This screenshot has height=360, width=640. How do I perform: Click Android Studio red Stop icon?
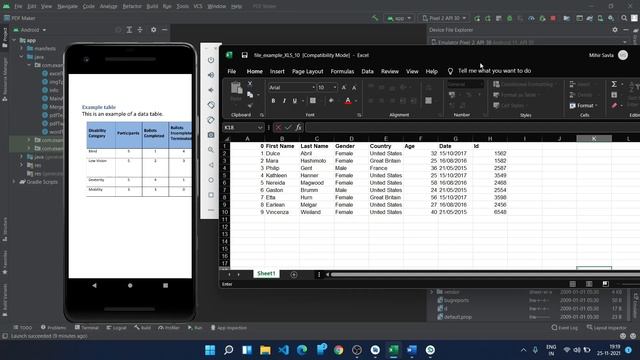(x=553, y=18)
